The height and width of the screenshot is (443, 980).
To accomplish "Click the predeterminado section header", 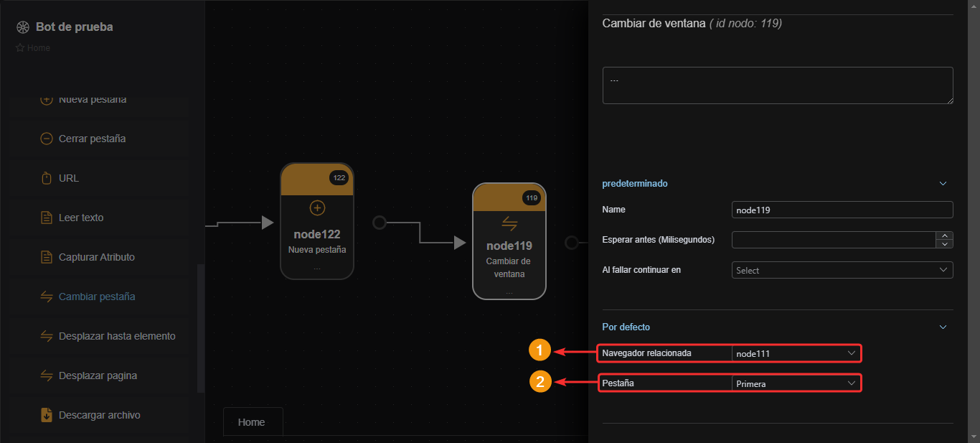I will point(635,184).
